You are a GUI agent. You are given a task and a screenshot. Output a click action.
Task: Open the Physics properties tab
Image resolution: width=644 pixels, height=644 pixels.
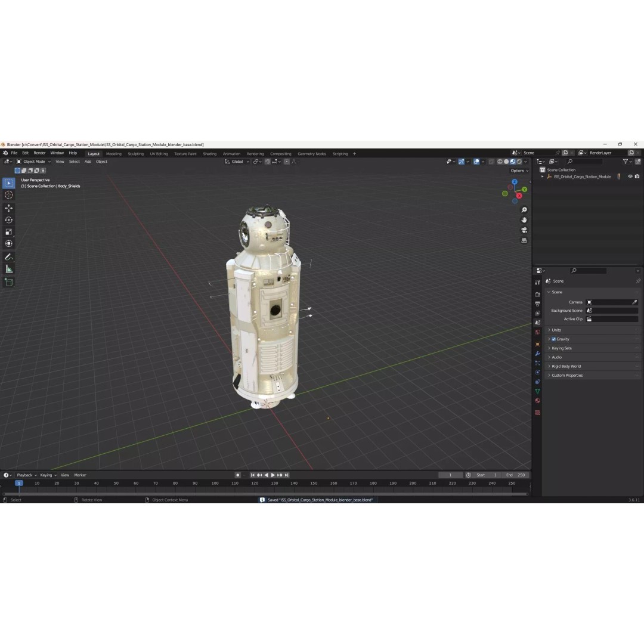[x=537, y=373]
